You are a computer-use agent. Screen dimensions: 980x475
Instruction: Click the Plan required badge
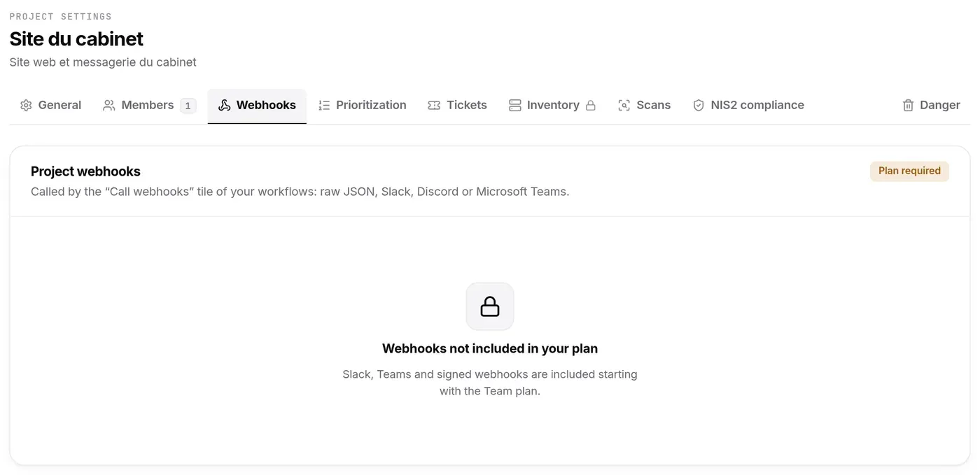(909, 171)
